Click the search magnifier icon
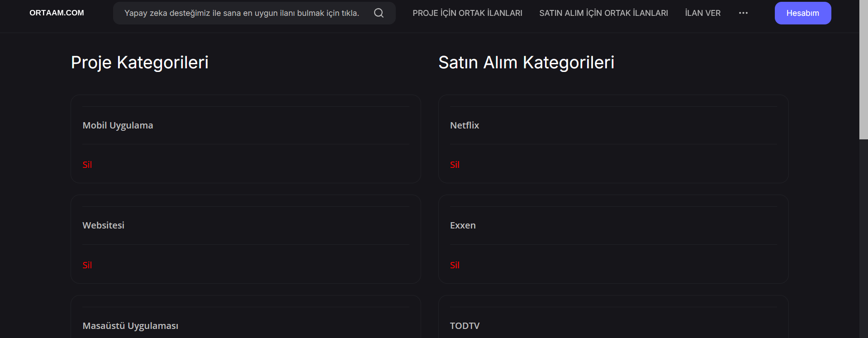This screenshot has height=338, width=868. click(378, 13)
